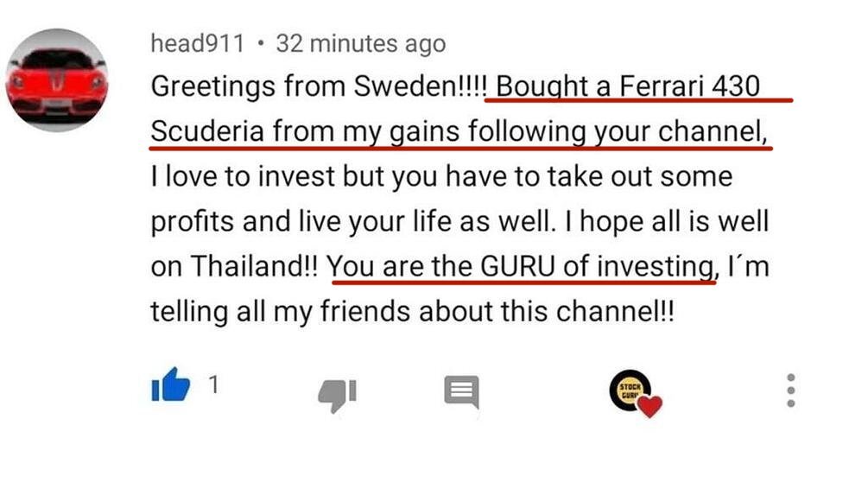This screenshot has height=489, width=868.
Task: Click the small red heart on badge
Action: pyautogui.click(x=649, y=404)
